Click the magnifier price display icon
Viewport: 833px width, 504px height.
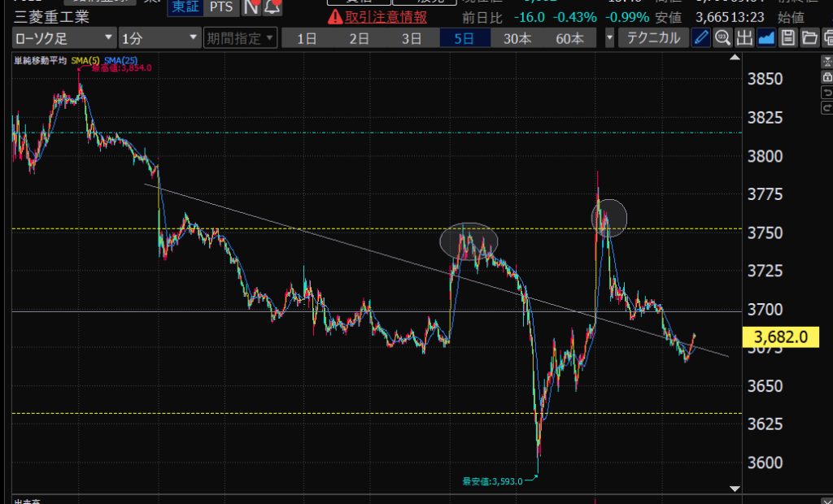pyautogui.click(x=722, y=37)
